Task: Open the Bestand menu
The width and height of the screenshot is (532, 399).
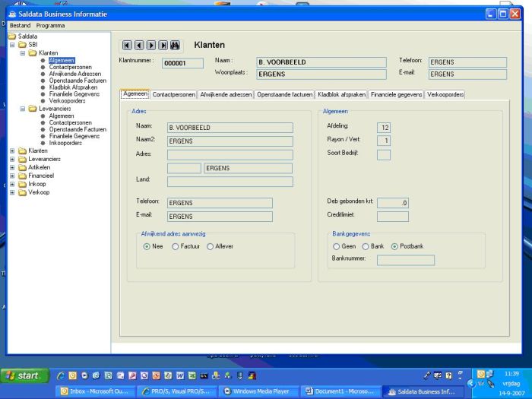Action: click(21, 26)
